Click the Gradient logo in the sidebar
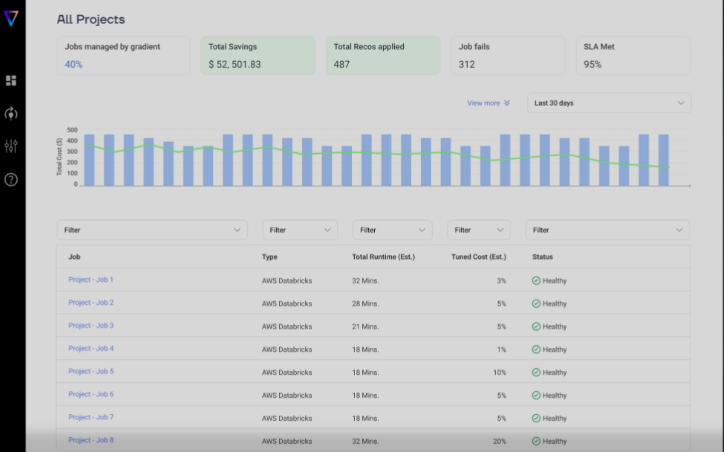724x452 pixels. click(x=11, y=18)
